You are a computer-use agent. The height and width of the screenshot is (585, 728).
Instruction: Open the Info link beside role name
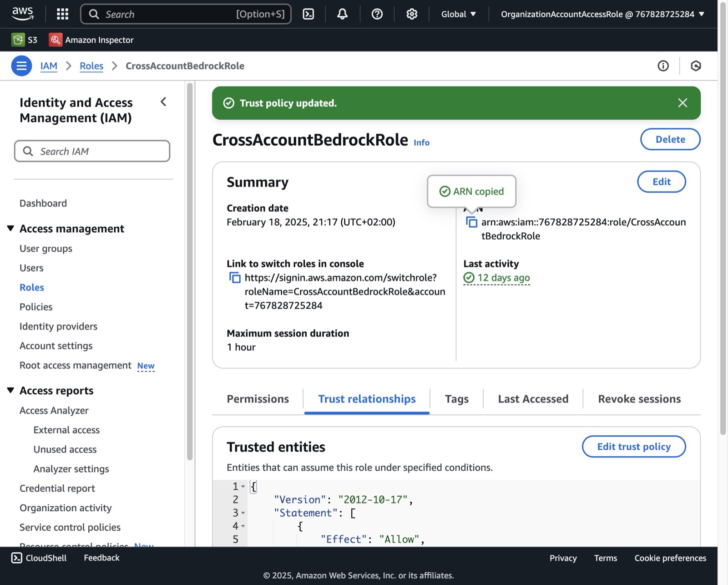(x=421, y=142)
